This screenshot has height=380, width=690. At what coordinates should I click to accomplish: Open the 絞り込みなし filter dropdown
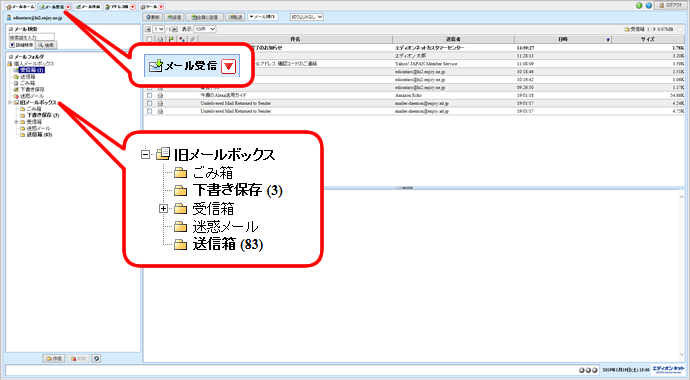307,17
